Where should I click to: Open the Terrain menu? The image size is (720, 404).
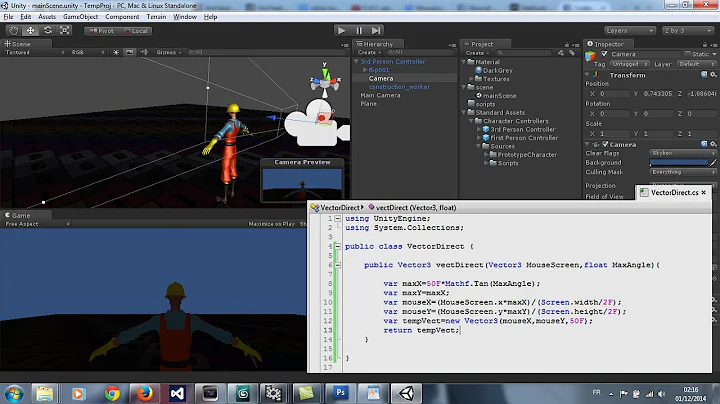(x=156, y=17)
